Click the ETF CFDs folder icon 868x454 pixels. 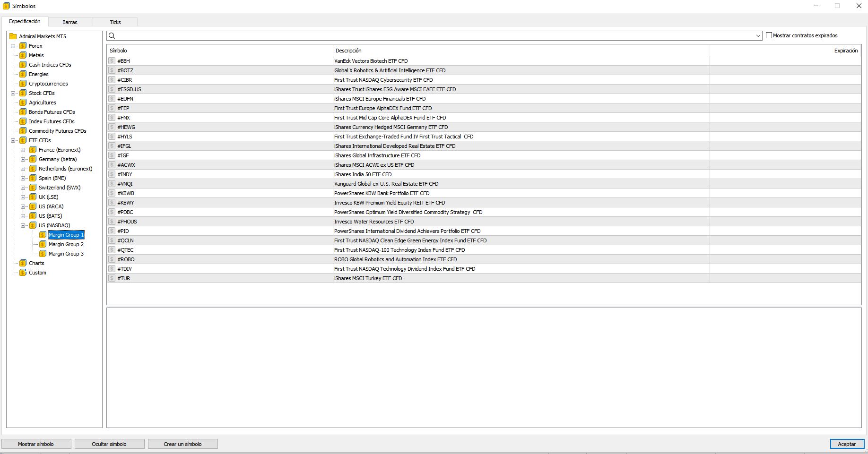tap(23, 140)
